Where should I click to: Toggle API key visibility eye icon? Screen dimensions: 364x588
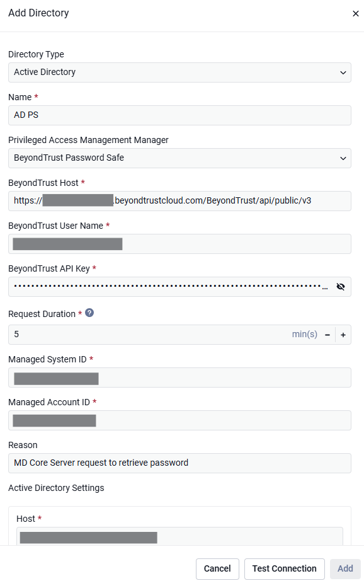point(340,287)
